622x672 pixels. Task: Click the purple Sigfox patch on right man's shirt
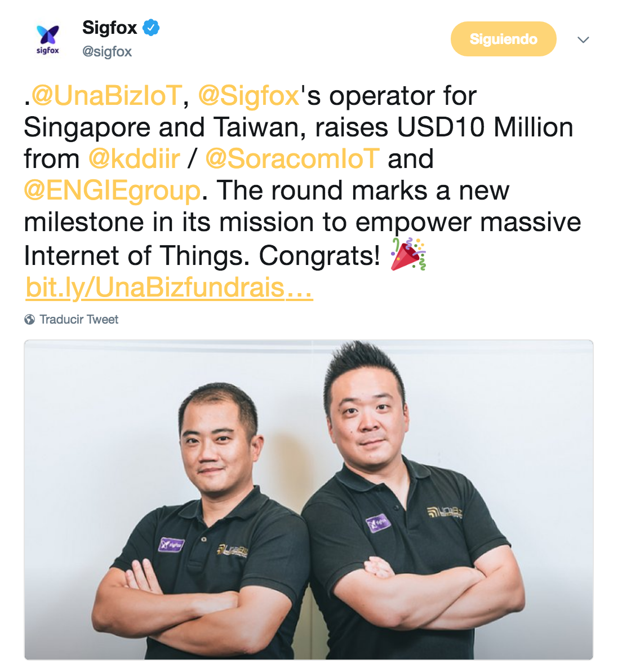[378, 523]
